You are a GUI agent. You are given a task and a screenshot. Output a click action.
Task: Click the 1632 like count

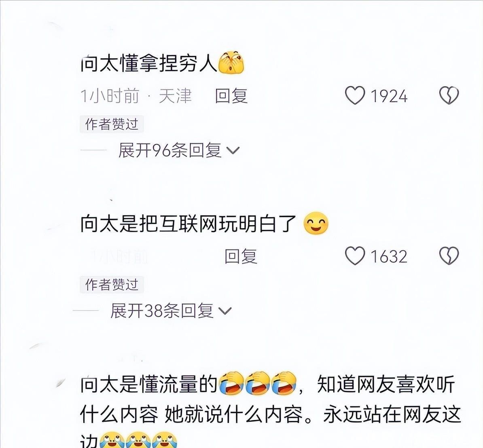coord(389,256)
